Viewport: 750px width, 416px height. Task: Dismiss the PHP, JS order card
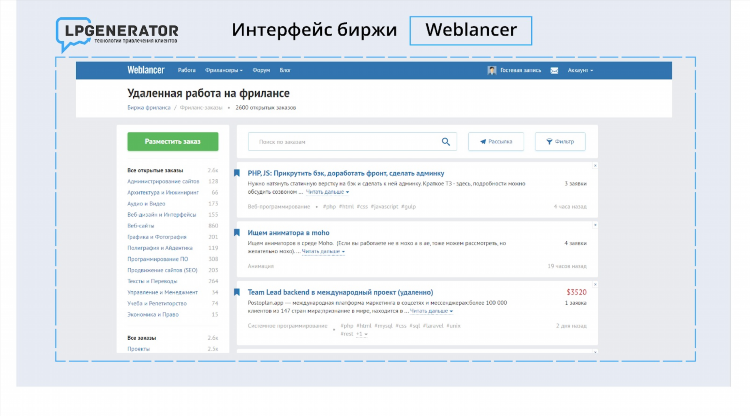595,165
